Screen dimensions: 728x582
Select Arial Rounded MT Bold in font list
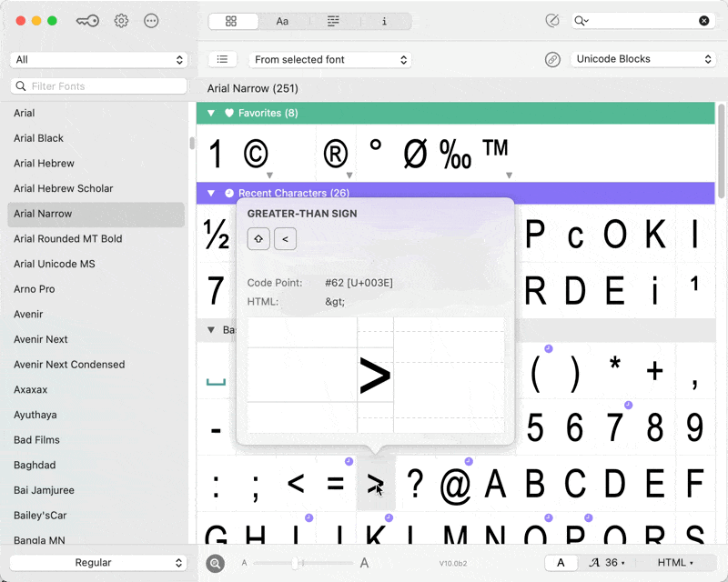point(67,239)
